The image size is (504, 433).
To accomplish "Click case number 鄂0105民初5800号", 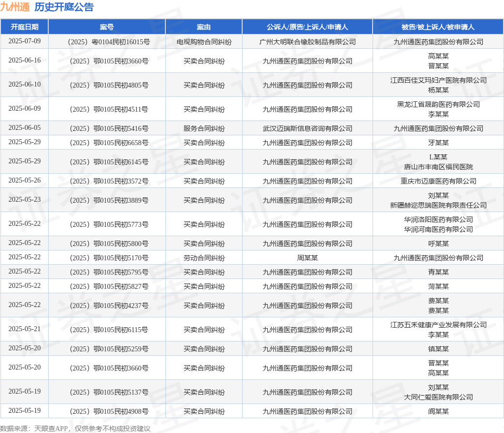I will point(109,244).
